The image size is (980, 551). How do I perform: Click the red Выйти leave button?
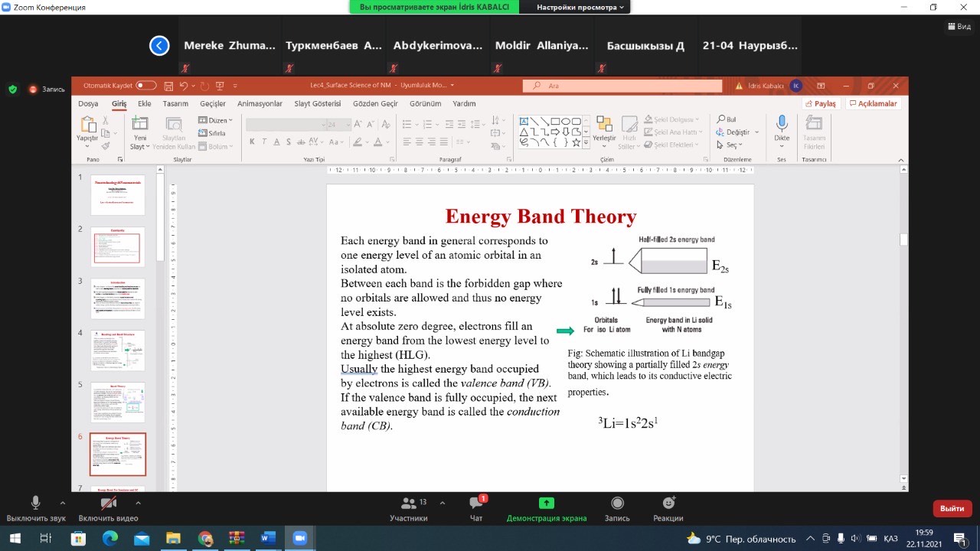pos(952,508)
